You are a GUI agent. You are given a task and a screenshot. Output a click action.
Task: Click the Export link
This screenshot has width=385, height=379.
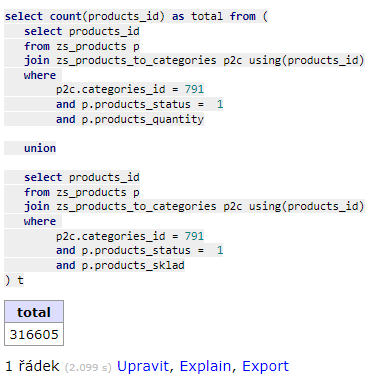coord(265,366)
